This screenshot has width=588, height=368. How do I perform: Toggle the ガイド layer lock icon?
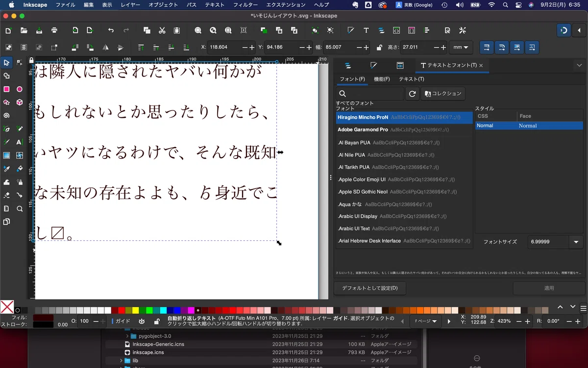tap(156, 321)
